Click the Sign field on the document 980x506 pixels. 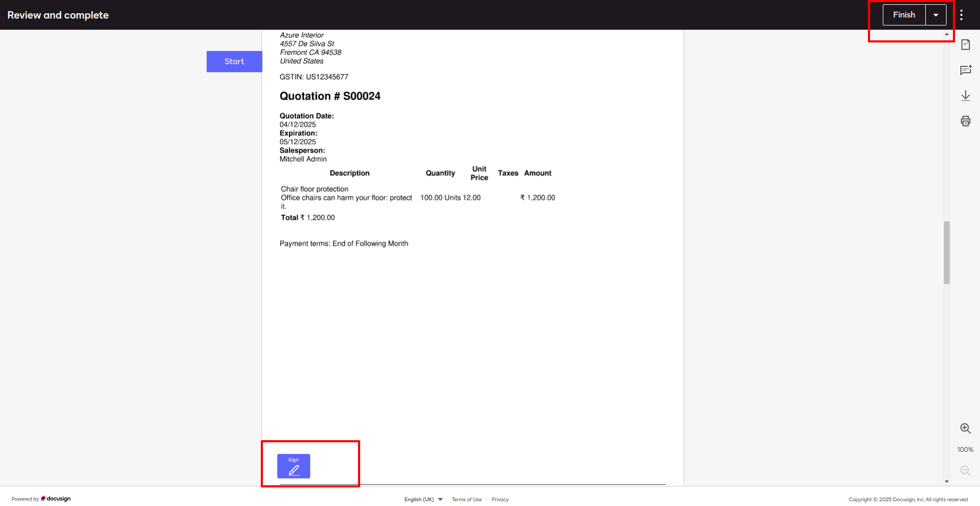294,466
